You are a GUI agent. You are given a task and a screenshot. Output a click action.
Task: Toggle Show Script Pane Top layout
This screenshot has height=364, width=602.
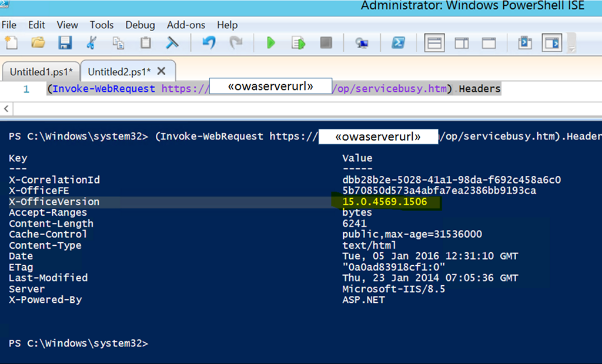pyautogui.click(x=434, y=43)
